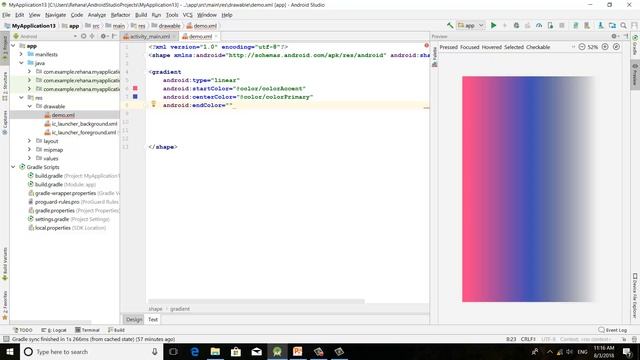The image size is (640, 360).
Task: Open the Gradle side tool window
Action: tap(635, 44)
